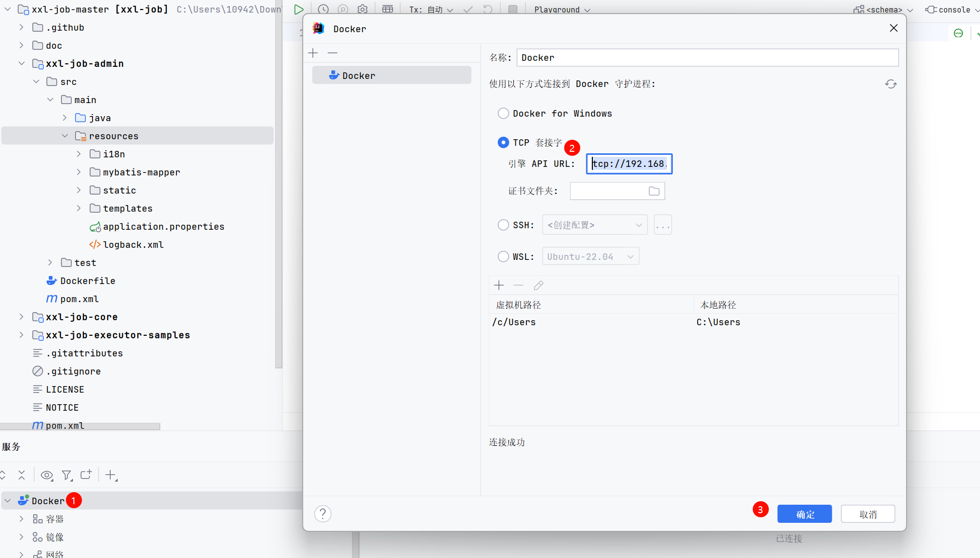Screen dimensions: 980x558
Task: Expand the containers node under Docker
Action: tap(21, 519)
